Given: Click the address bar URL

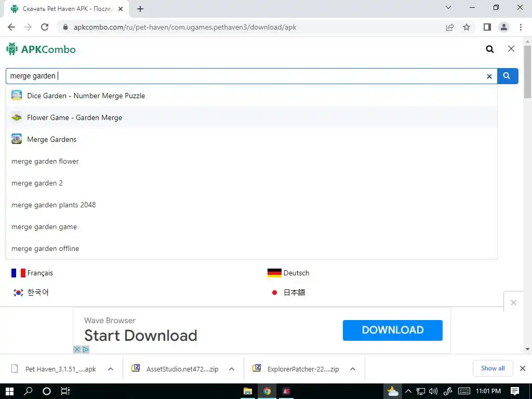Looking at the screenshot, I should (x=185, y=27).
